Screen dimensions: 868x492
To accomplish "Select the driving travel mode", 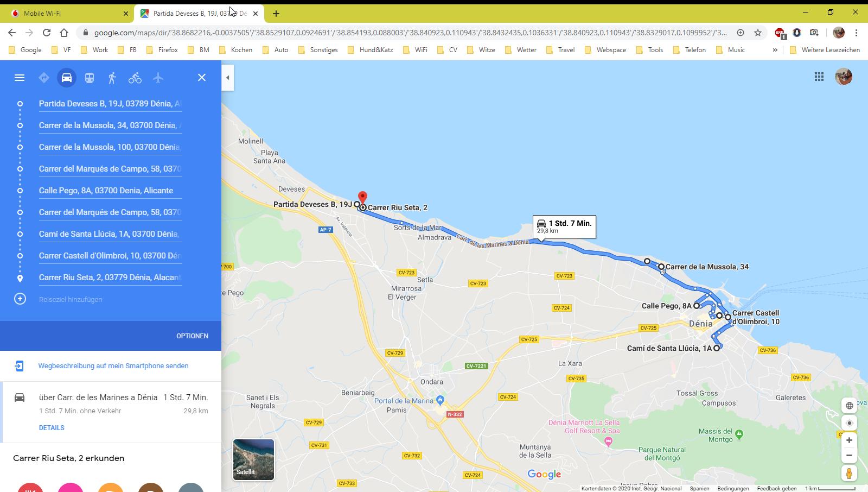I will click(x=67, y=78).
